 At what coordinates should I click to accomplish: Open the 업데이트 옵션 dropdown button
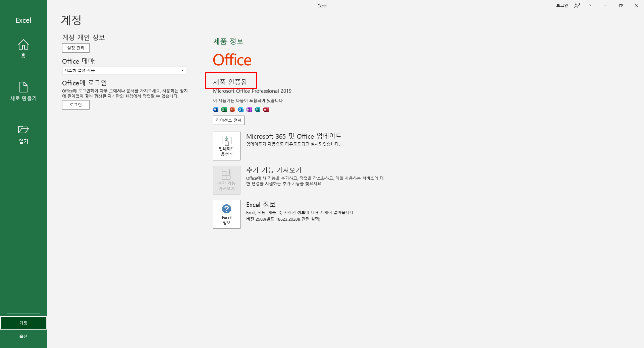click(x=227, y=146)
